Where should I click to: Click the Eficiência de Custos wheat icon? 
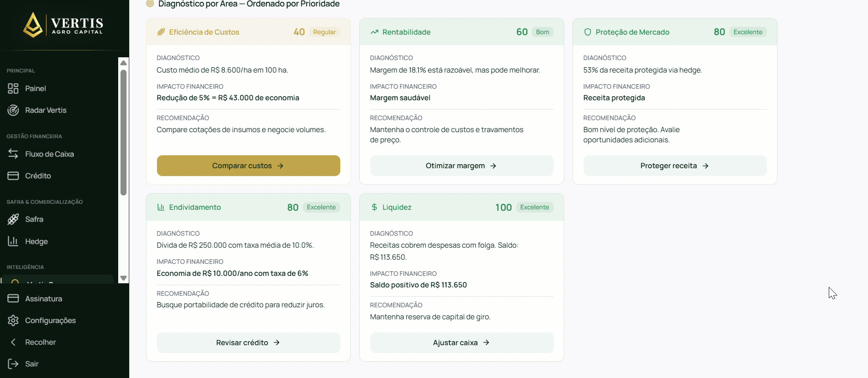161,32
